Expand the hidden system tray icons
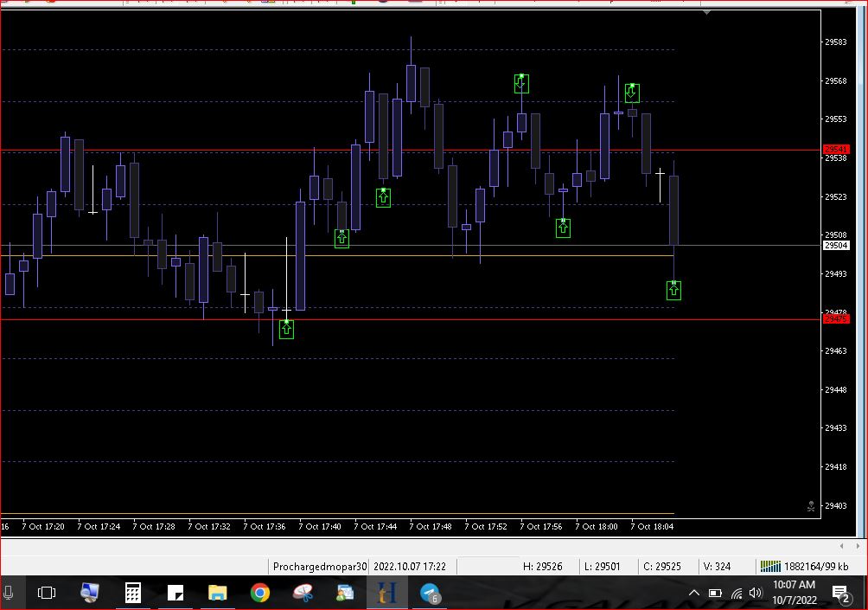The height and width of the screenshot is (610, 868). [x=693, y=594]
